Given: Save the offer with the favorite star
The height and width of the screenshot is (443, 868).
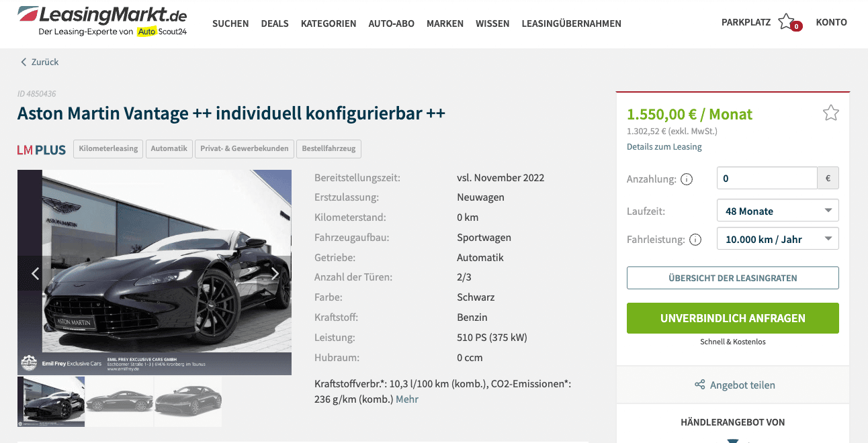Looking at the screenshot, I should [831, 113].
